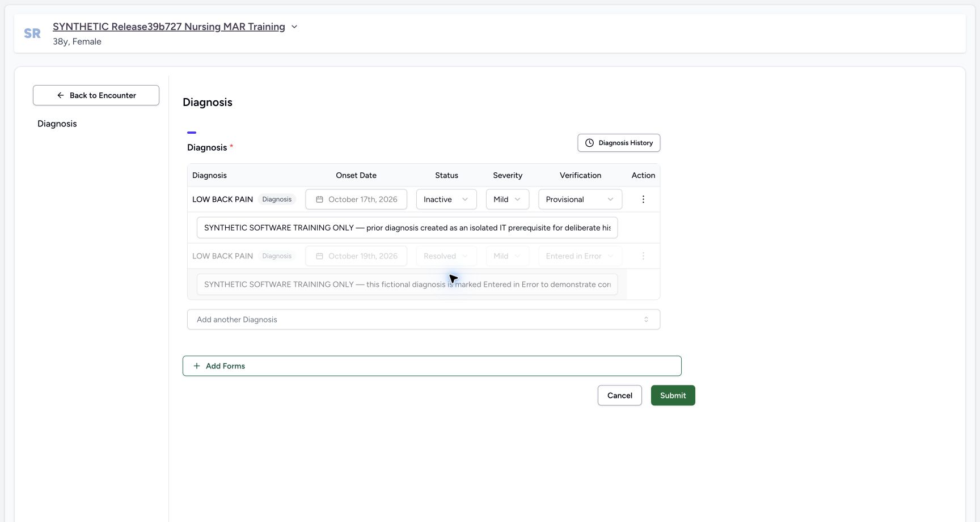980x522 pixels.
Task: Open second row Mild severity dropdown
Action: (x=507, y=256)
